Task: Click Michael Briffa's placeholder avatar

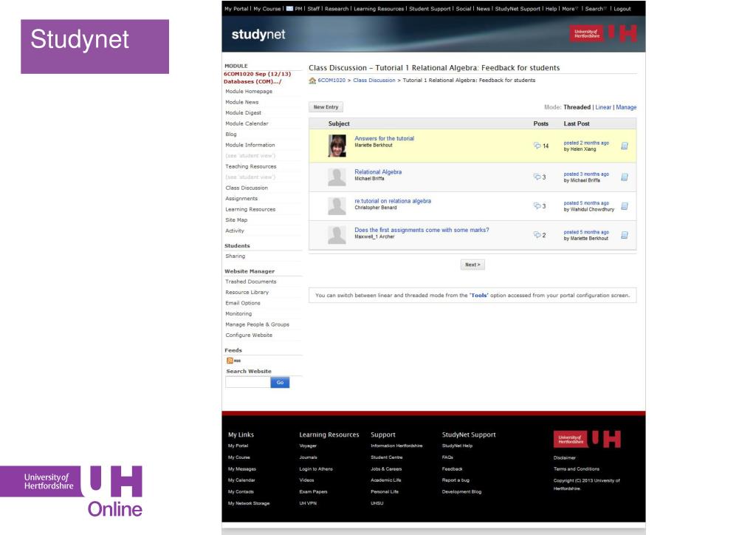Action: pyautogui.click(x=337, y=177)
